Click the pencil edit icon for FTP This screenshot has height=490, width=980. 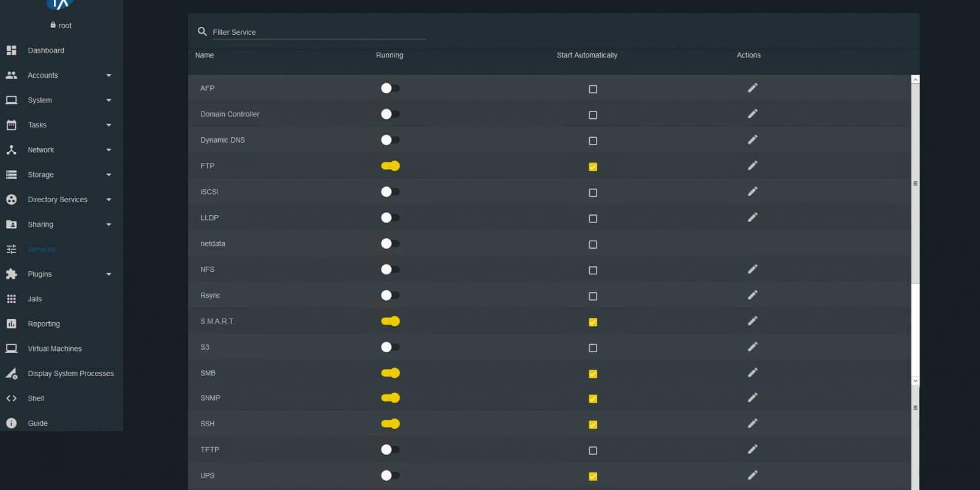tap(753, 165)
